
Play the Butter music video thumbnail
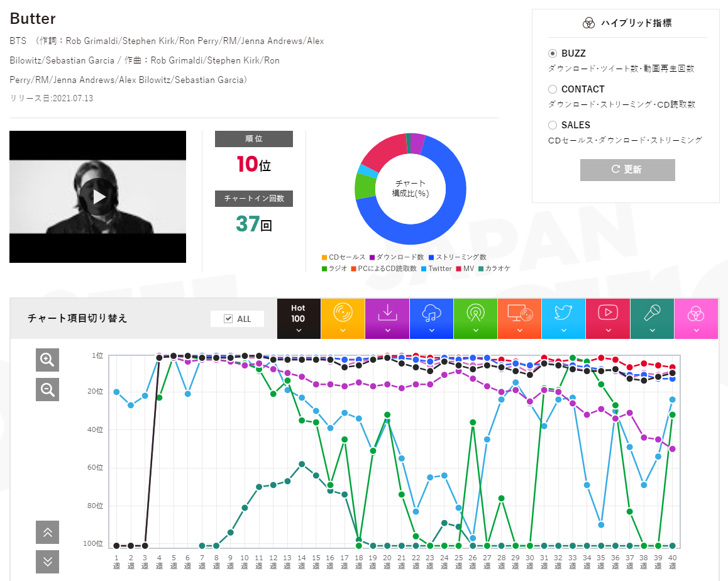[x=97, y=197]
